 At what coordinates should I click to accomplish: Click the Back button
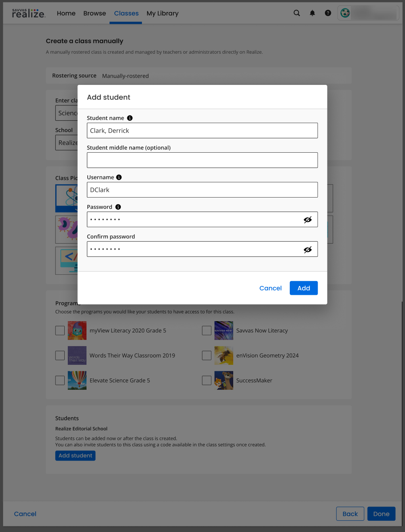pos(350,514)
